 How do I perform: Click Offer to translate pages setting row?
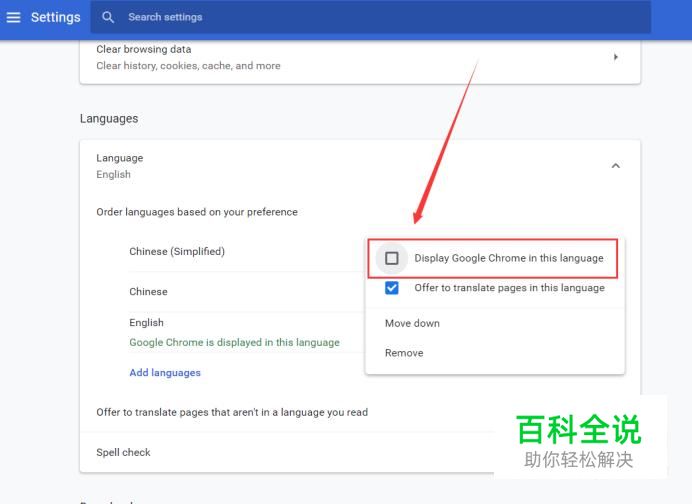pyautogui.click(x=287, y=412)
